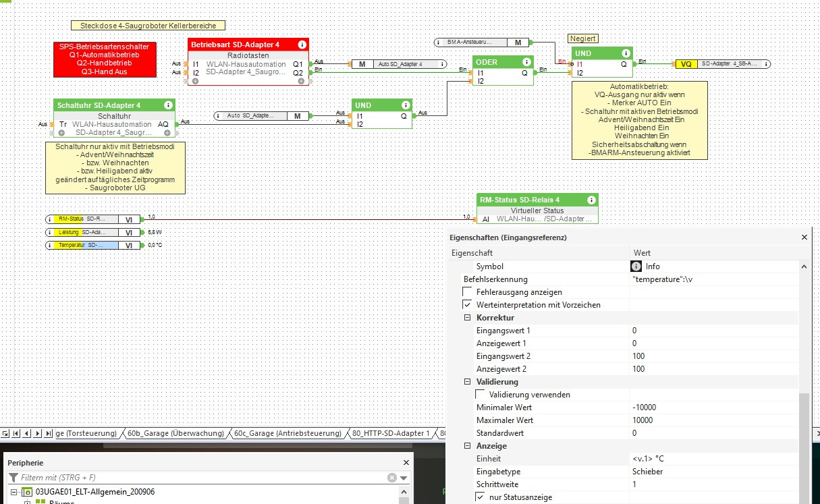The image size is (820, 504).
Task: Switch to ge (Torsteuerung) tab
Action: click(86, 433)
